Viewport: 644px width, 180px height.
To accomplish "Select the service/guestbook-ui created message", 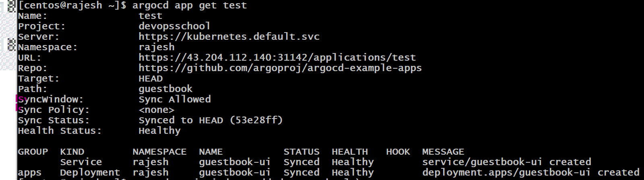I will (x=507, y=162).
